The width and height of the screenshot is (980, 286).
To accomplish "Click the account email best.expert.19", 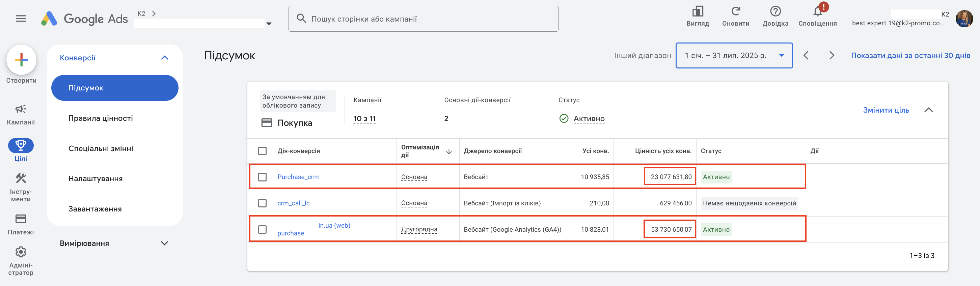I will (898, 23).
